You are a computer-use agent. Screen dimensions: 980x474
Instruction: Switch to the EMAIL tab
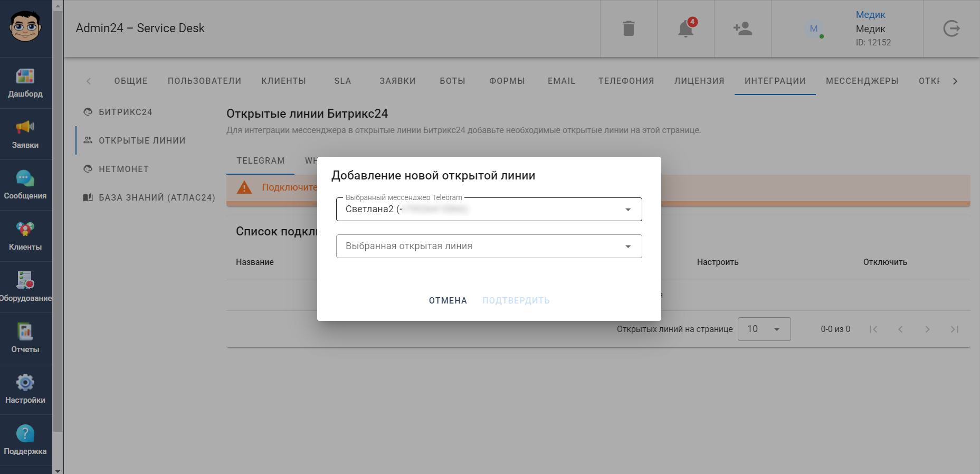tap(562, 81)
